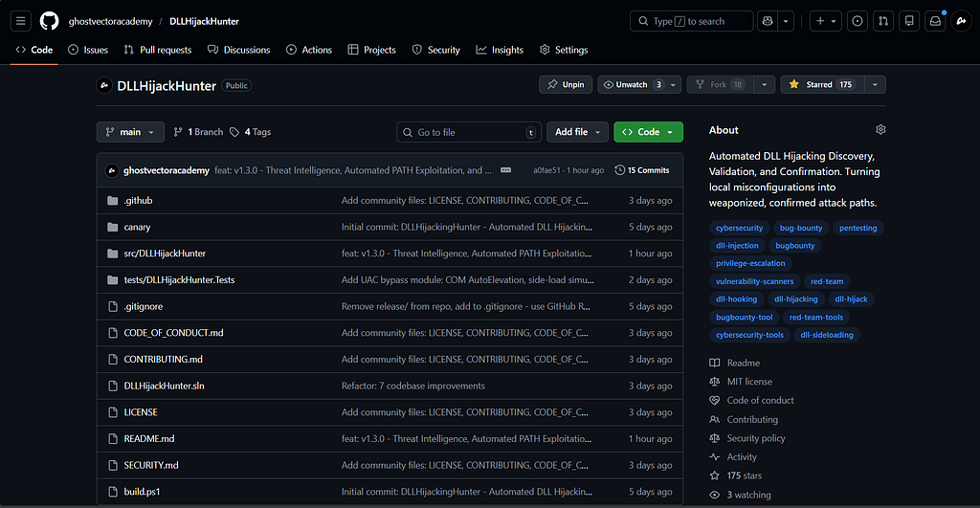Viewport: 980px width, 508px height.
Task: Open user profile avatar menu
Action: pyautogui.click(x=961, y=21)
